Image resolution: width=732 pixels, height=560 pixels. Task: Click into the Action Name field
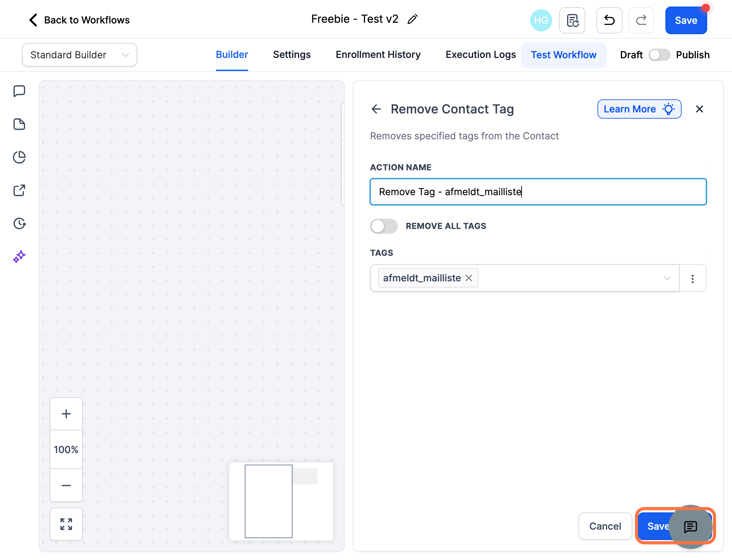tap(538, 192)
